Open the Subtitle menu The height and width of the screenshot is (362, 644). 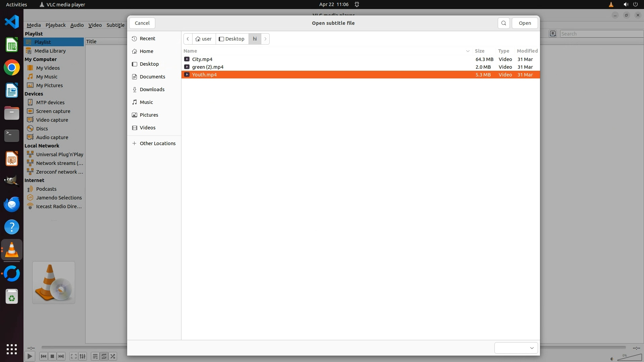(x=115, y=25)
